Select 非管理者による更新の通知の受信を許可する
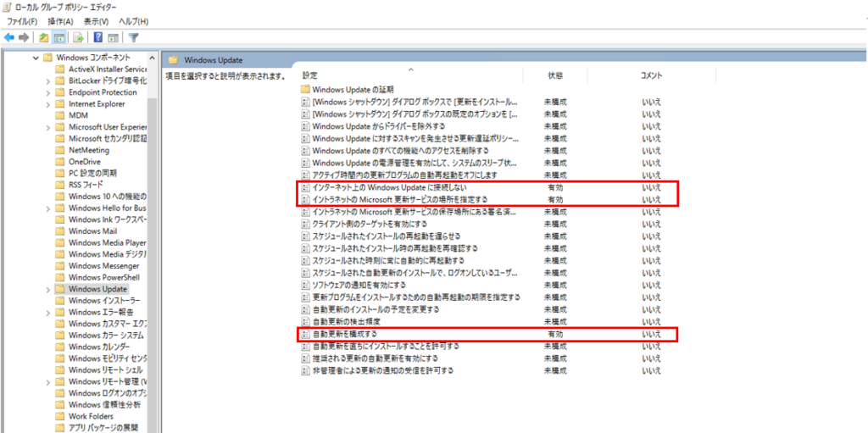 tap(383, 370)
